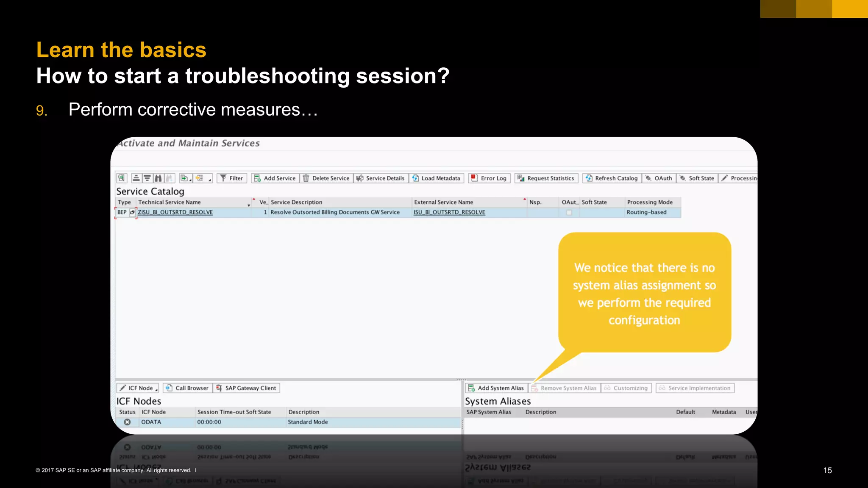868x488 pixels.
Task: Click the OAuth toolbar button
Action: 659,178
